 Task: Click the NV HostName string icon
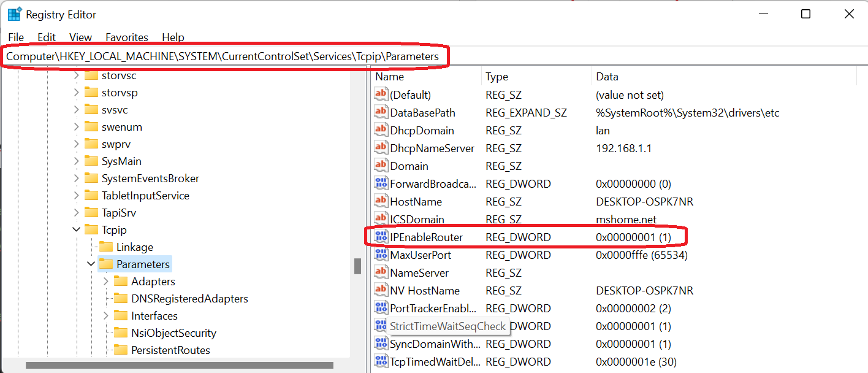click(381, 291)
